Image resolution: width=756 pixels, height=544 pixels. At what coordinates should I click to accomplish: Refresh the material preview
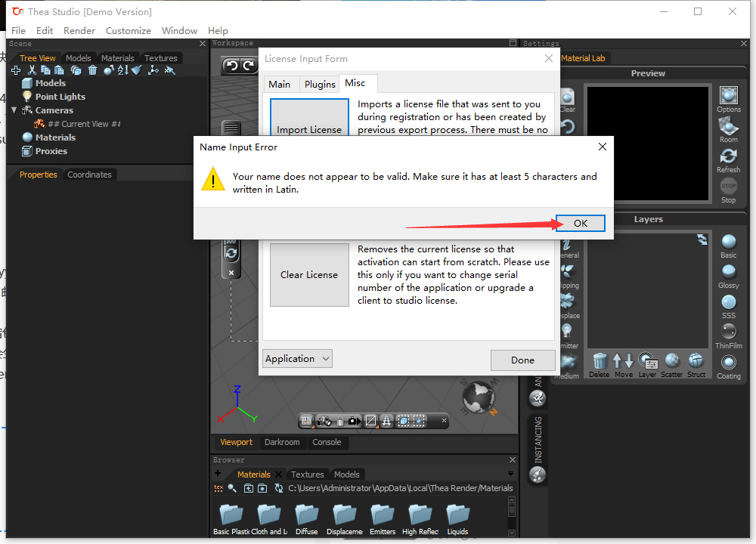pyautogui.click(x=729, y=160)
